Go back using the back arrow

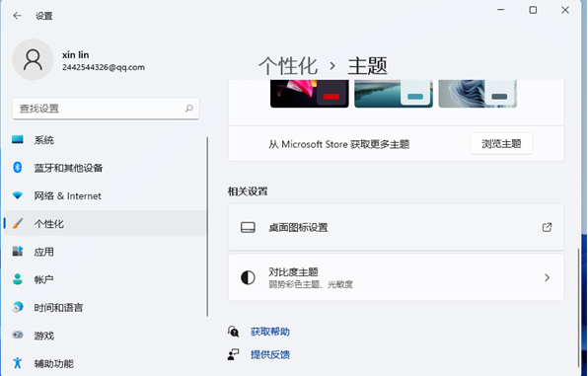(x=17, y=16)
